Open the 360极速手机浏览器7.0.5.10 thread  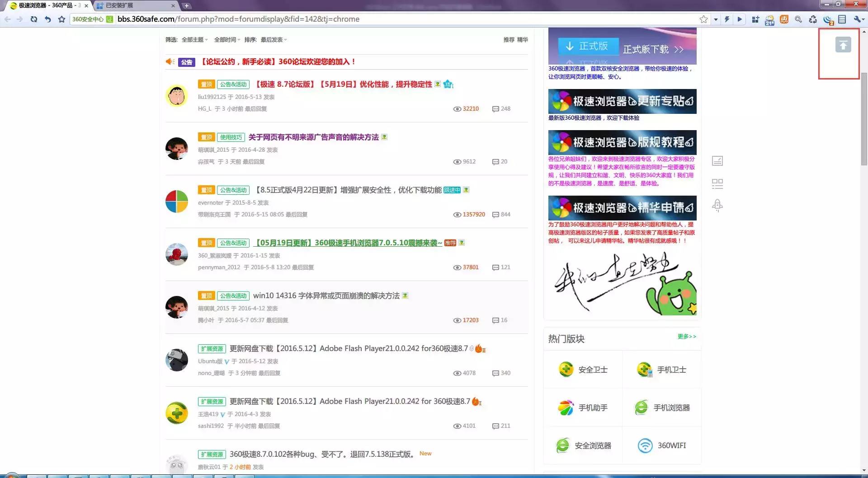[x=347, y=243]
